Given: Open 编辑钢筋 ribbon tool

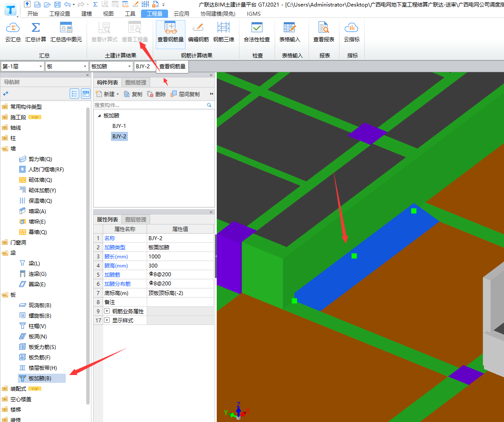Looking at the screenshot, I should click(198, 33).
